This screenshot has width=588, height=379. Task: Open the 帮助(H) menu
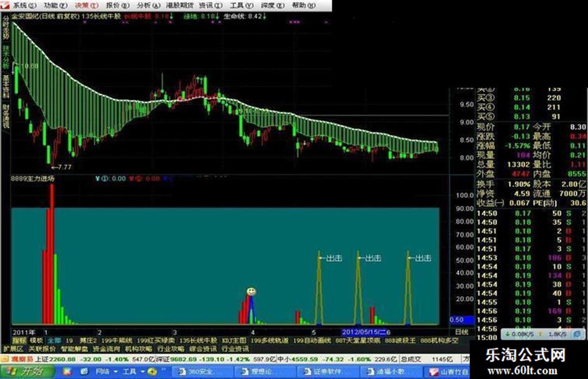(x=304, y=5)
